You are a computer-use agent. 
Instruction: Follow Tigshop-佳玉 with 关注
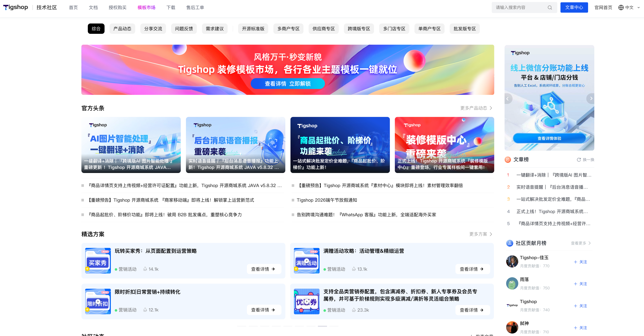pyautogui.click(x=580, y=262)
